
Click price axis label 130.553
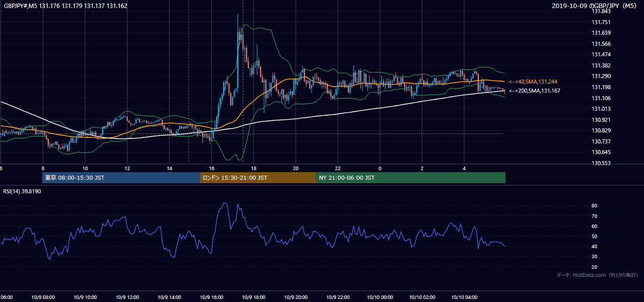tap(601, 163)
